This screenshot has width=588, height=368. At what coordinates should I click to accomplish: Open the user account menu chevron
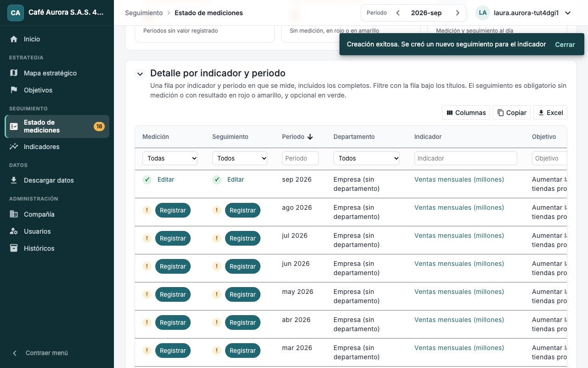568,13
